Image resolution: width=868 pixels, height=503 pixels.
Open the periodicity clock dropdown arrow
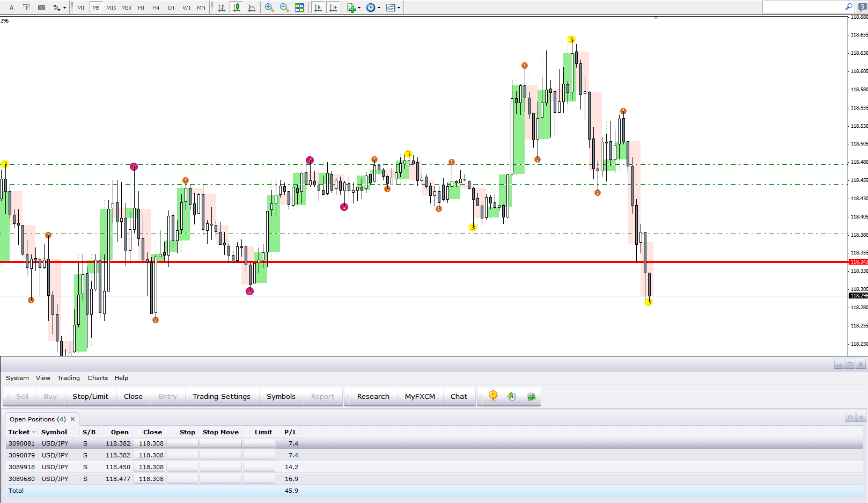coord(379,8)
